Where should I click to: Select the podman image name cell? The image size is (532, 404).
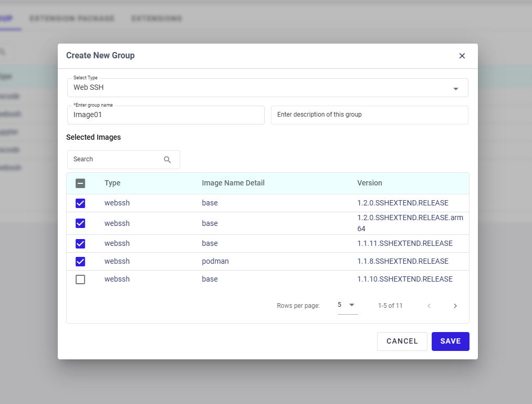pyautogui.click(x=215, y=261)
